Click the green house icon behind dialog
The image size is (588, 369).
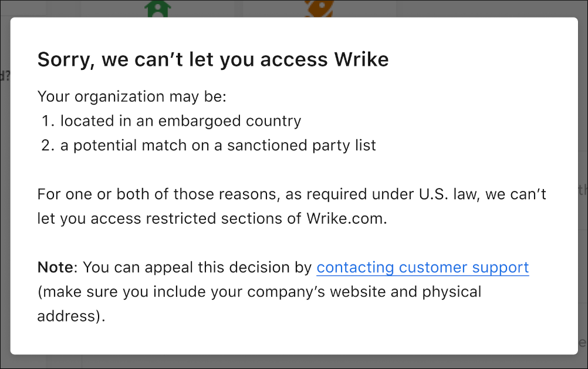[x=157, y=8]
